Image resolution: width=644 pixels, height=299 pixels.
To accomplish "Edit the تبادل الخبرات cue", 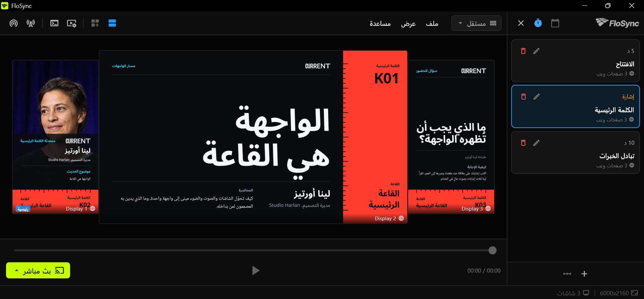I will [537, 143].
